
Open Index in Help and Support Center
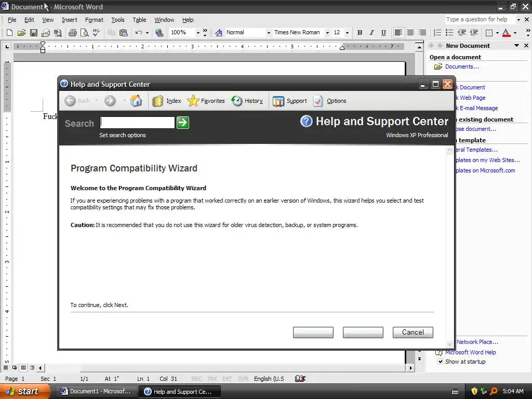tap(167, 101)
